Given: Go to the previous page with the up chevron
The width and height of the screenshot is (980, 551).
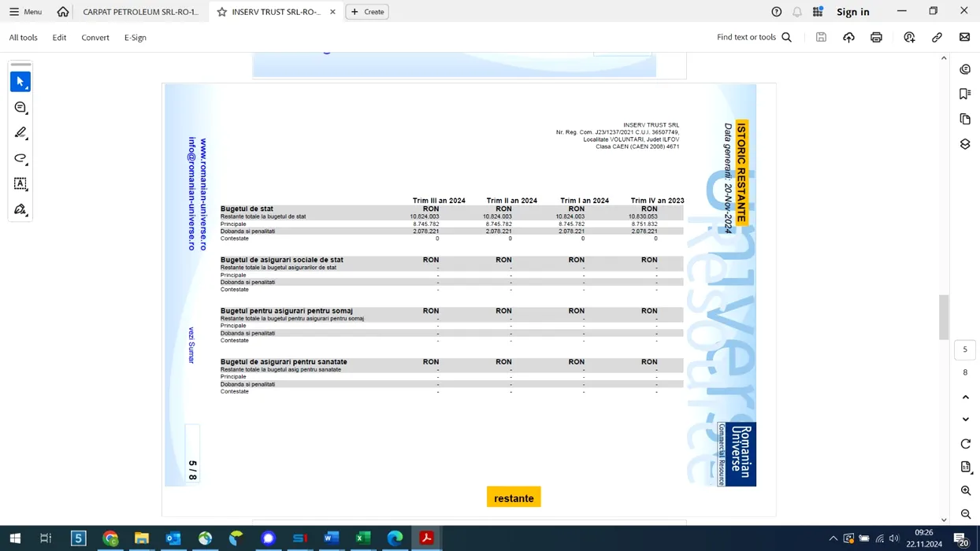Looking at the screenshot, I should 966,398.
